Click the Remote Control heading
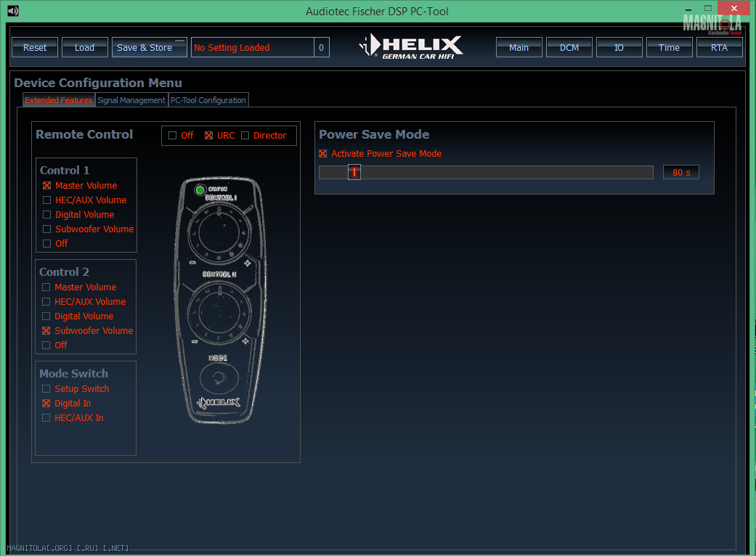Viewport: 756px width, 556px height. pyautogui.click(x=84, y=134)
